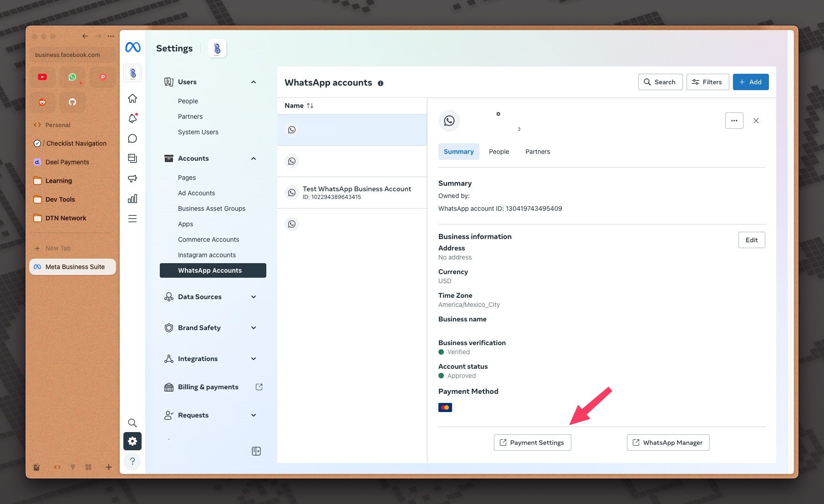
Task: Toggle the sidebar collapse panel icon
Action: (256, 451)
